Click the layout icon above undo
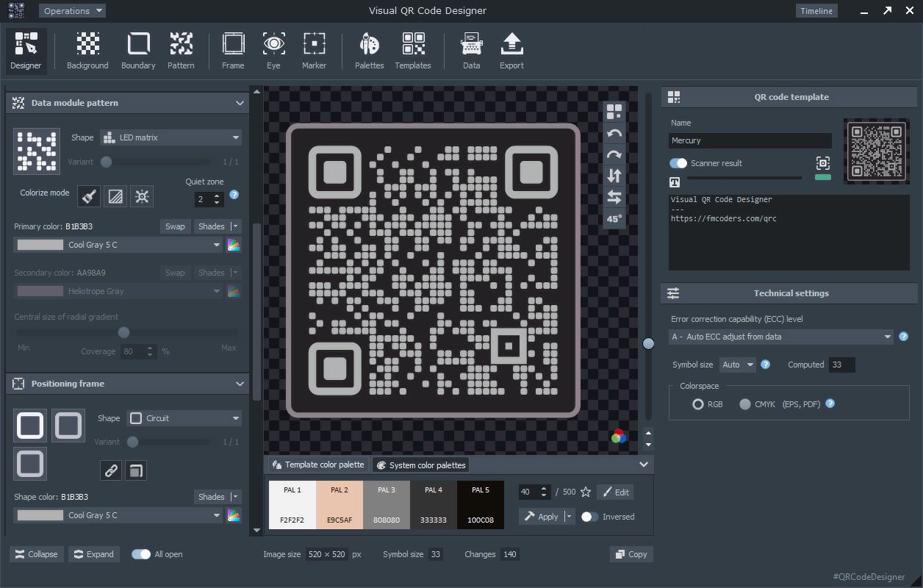This screenshot has height=588, width=923. click(x=614, y=112)
